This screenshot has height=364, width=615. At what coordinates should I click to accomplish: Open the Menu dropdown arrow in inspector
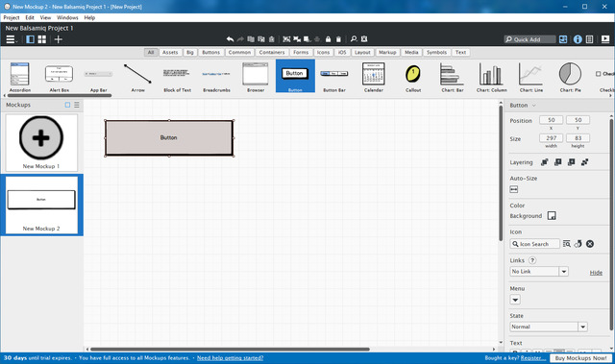[x=515, y=301]
